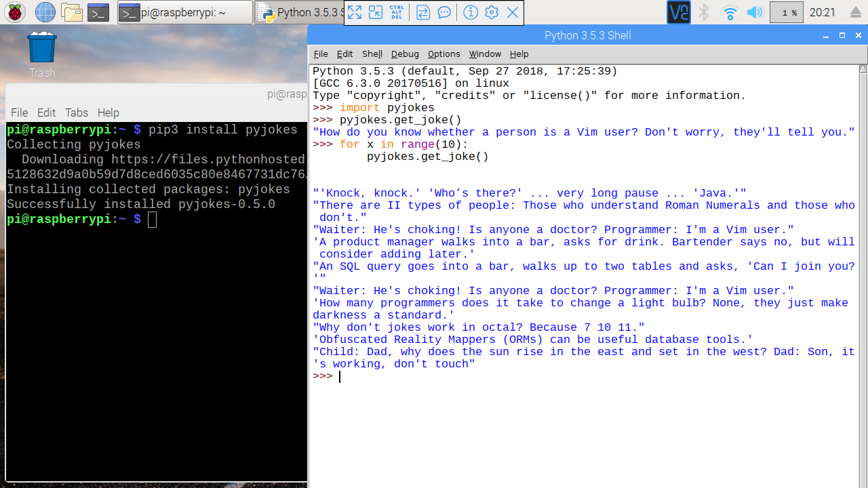Viewport: 868px width, 488px height.
Task: Open the VNC chat icon
Action: pos(446,12)
